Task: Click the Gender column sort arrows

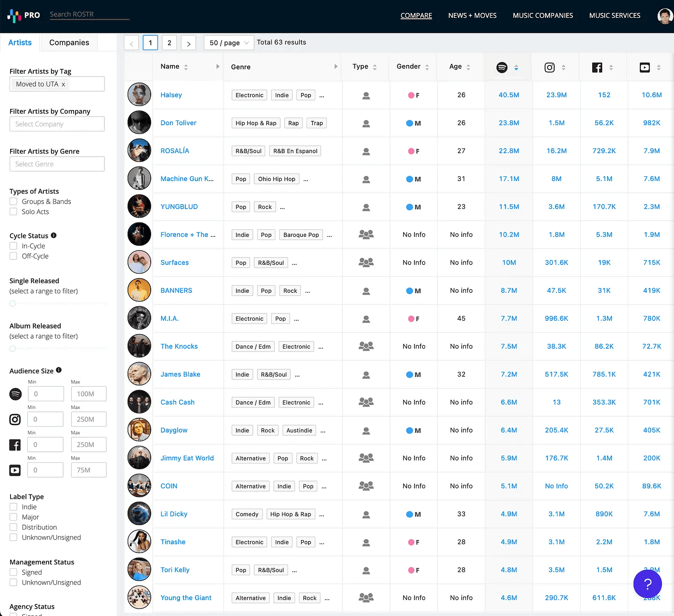Action: [427, 67]
